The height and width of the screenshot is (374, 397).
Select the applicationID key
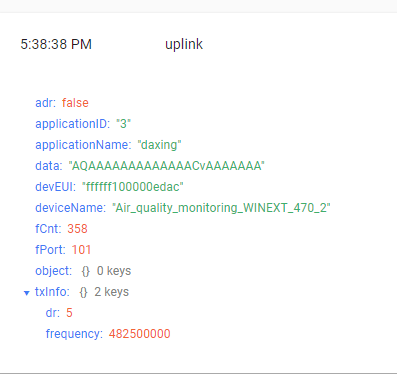(x=73, y=124)
